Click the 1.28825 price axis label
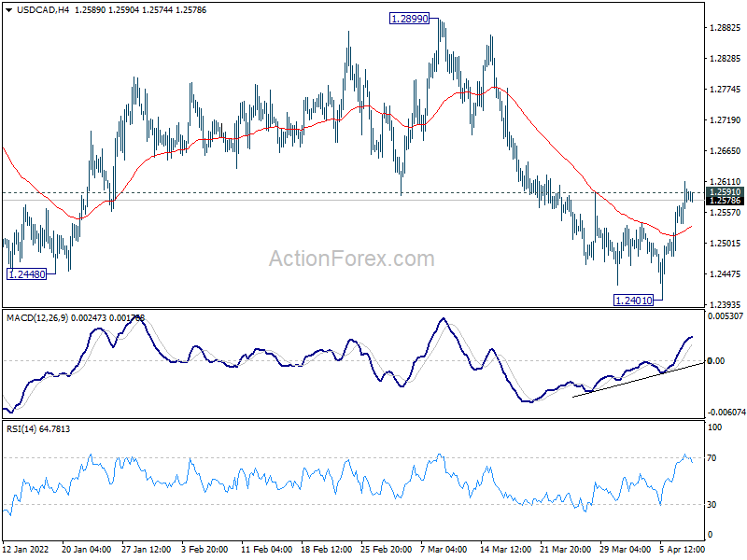The image size is (747, 560). pos(726,28)
